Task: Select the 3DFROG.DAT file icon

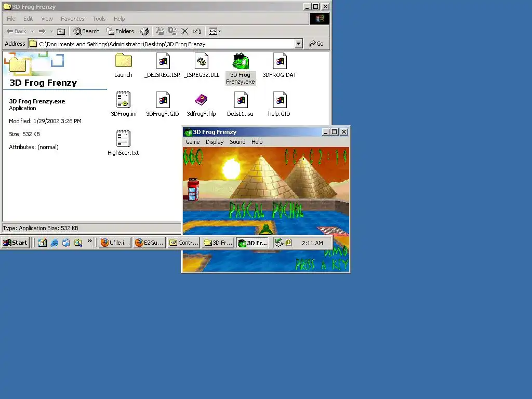Action: (x=280, y=61)
